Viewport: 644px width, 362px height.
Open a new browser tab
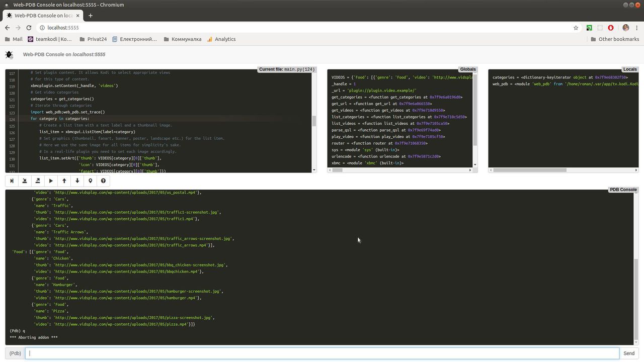click(x=91, y=16)
